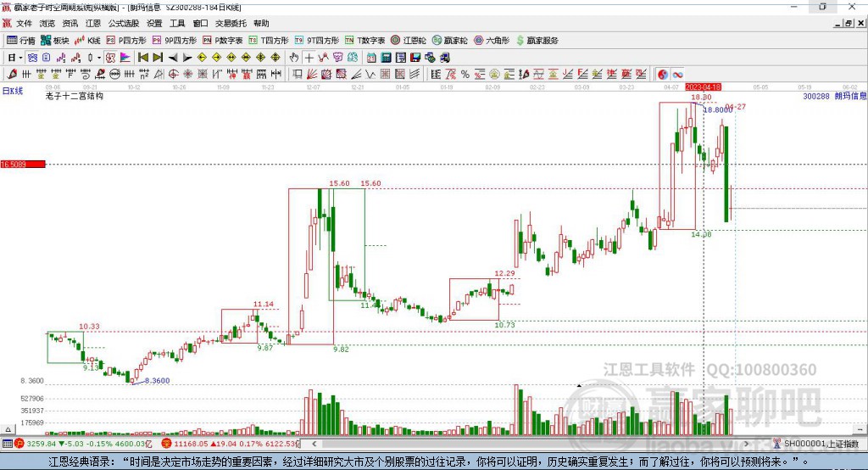Open the 9P四方形 tool
This screenshot has width=868, height=470.
tap(175, 41)
